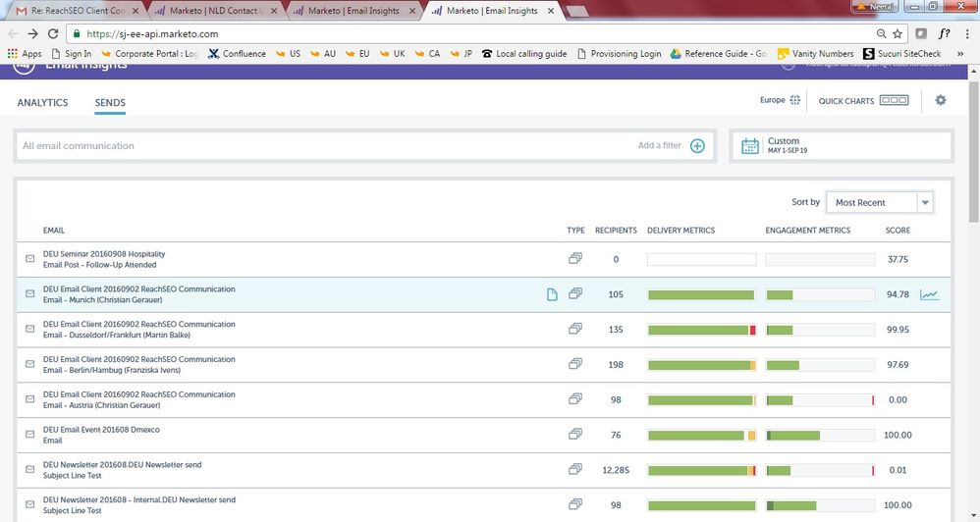Viewport: 980px width, 522px height.
Task: Switch to Marketo NLD Contact browser tab
Action: click(216, 11)
